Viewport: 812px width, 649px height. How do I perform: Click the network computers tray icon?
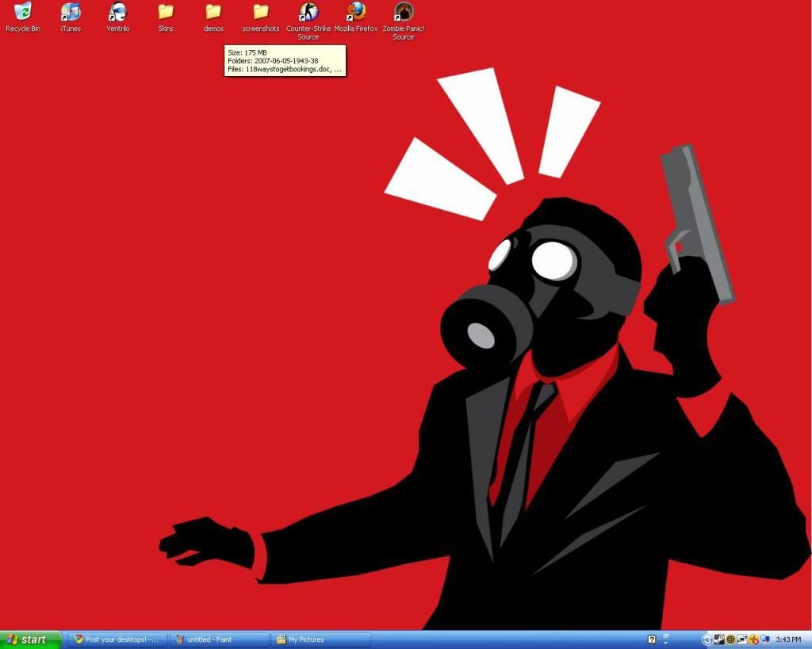pyautogui.click(x=764, y=639)
